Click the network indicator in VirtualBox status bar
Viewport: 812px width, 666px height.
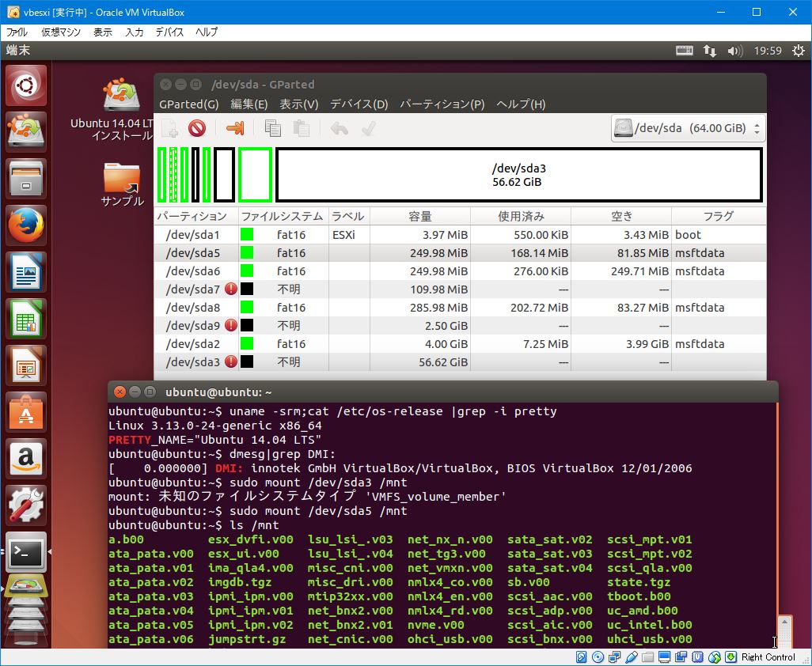pos(615,657)
